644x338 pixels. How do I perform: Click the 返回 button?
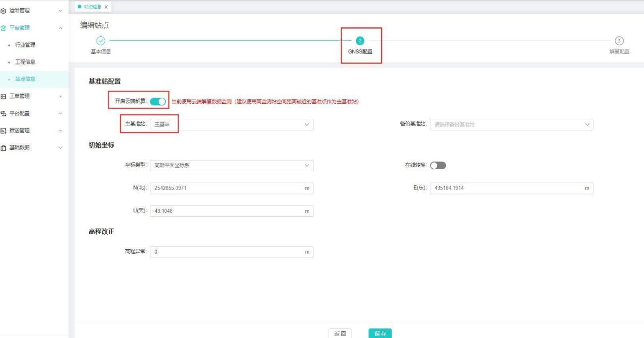point(340,333)
